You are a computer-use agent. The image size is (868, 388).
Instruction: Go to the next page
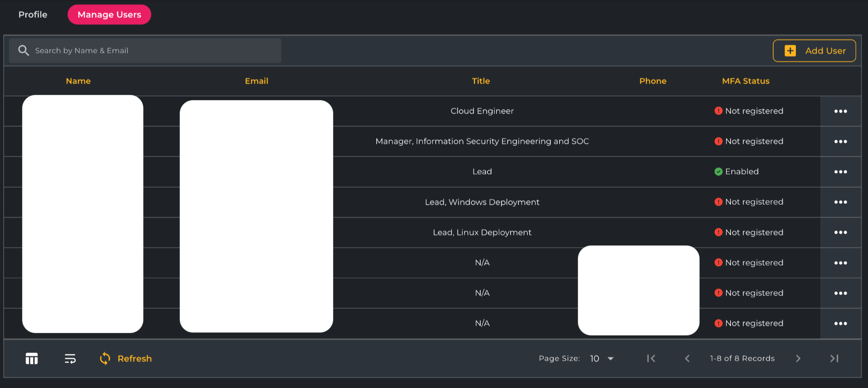pyautogui.click(x=798, y=359)
